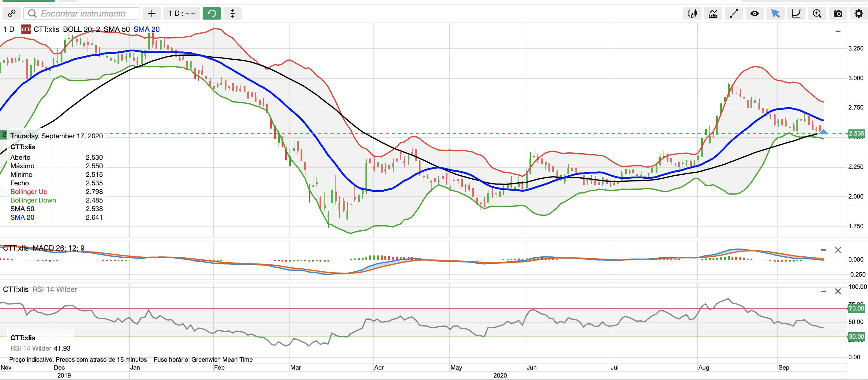Image resolution: width=868 pixels, height=380 pixels.
Task: Open the 1 D timeframe dropdown
Action: (182, 13)
